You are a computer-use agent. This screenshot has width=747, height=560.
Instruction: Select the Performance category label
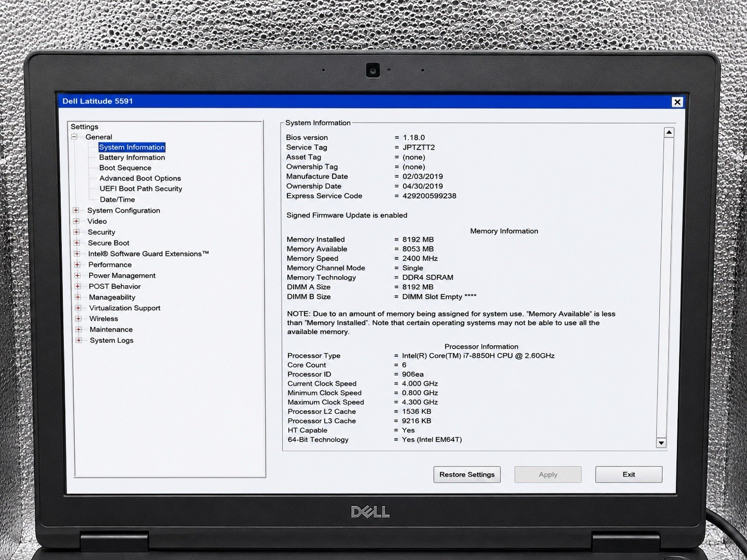(110, 265)
